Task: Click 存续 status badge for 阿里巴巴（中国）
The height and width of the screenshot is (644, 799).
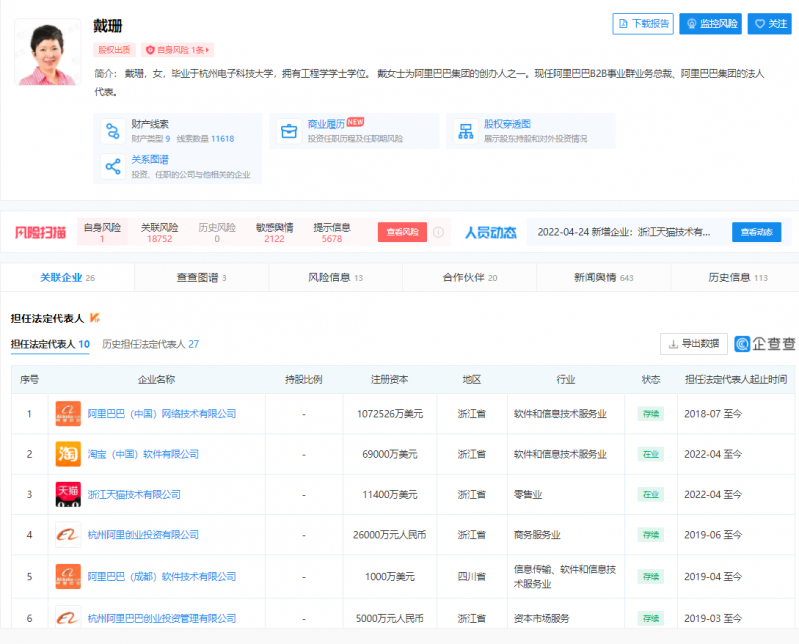Action: [651, 414]
